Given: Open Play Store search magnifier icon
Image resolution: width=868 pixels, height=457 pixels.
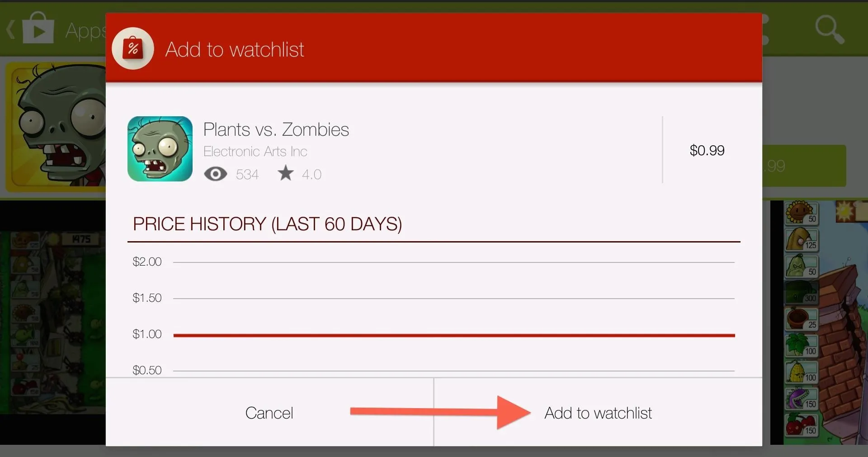Looking at the screenshot, I should click(830, 29).
